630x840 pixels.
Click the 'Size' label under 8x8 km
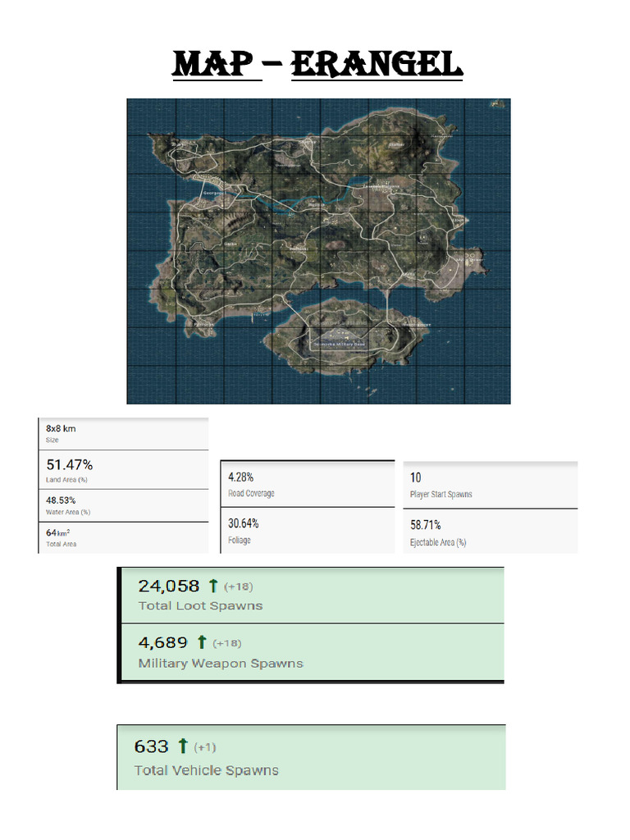[x=52, y=440]
